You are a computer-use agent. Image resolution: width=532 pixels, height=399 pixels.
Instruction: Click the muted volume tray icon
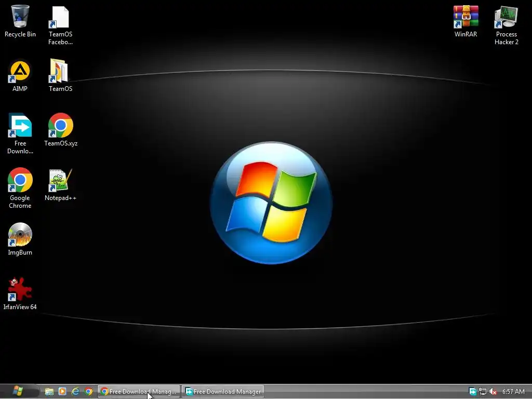(x=493, y=392)
